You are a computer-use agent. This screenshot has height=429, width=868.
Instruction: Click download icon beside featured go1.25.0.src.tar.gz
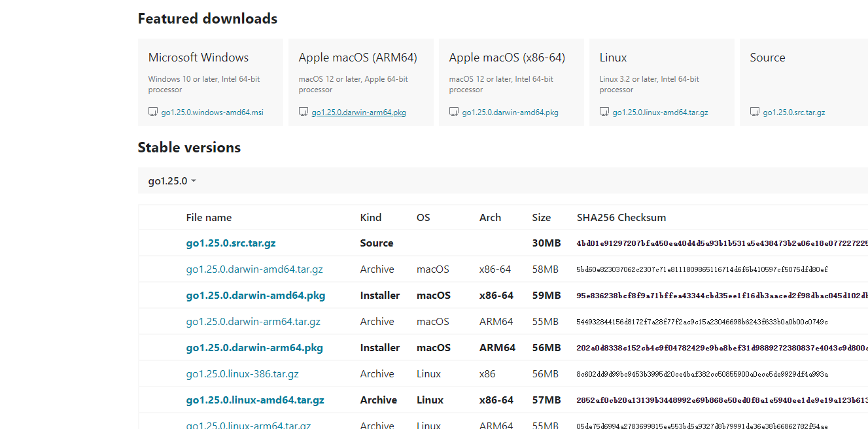click(x=754, y=112)
